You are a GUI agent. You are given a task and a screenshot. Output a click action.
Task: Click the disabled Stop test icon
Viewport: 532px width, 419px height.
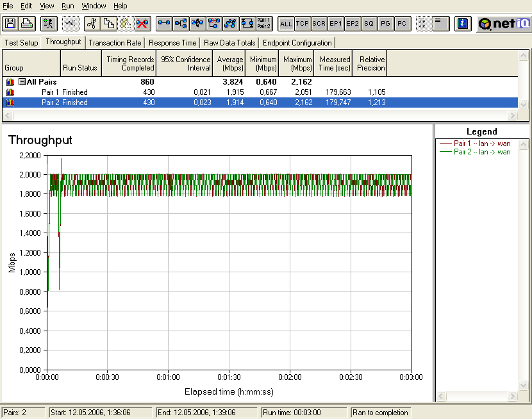pyautogui.click(x=71, y=24)
